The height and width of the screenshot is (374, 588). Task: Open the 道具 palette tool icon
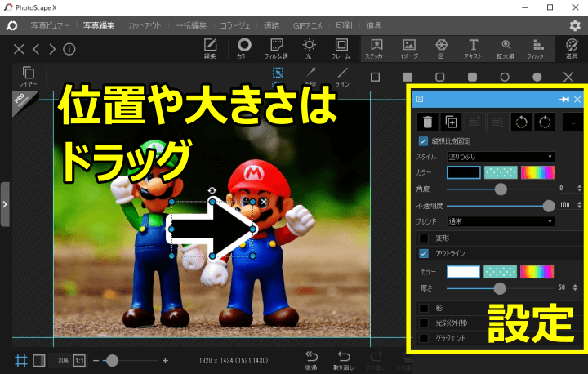coord(572,49)
